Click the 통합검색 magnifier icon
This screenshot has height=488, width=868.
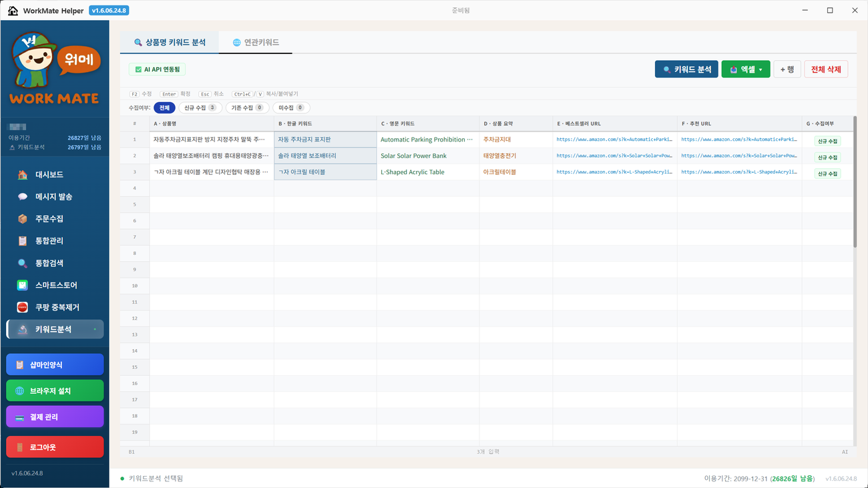[x=23, y=263]
